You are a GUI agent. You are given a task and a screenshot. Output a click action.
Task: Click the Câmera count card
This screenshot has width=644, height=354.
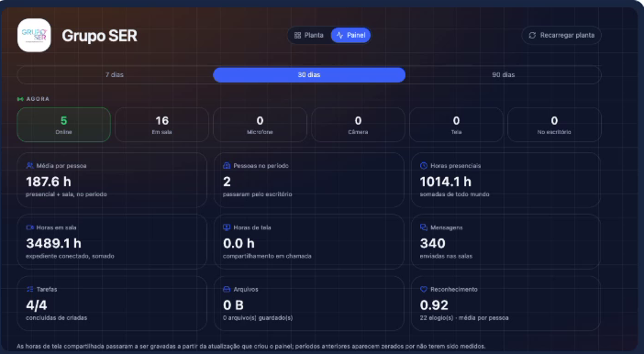[x=358, y=125]
